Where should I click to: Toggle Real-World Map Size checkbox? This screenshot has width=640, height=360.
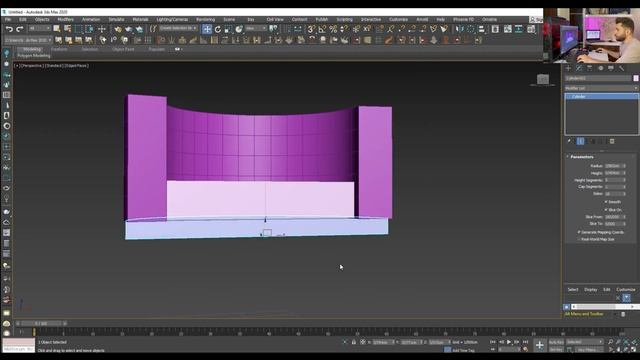579,240
